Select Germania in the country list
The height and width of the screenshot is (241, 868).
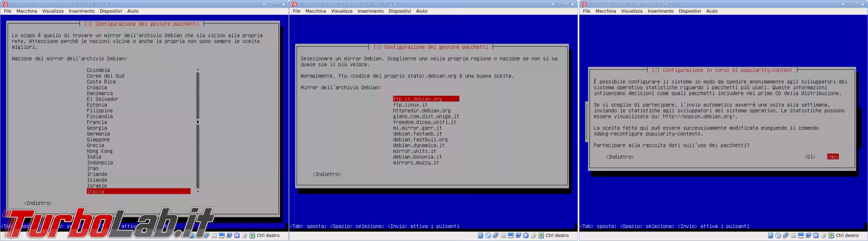click(98, 134)
